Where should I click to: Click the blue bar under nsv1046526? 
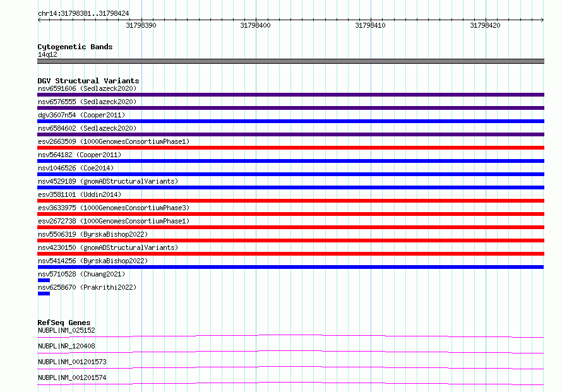(x=290, y=174)
